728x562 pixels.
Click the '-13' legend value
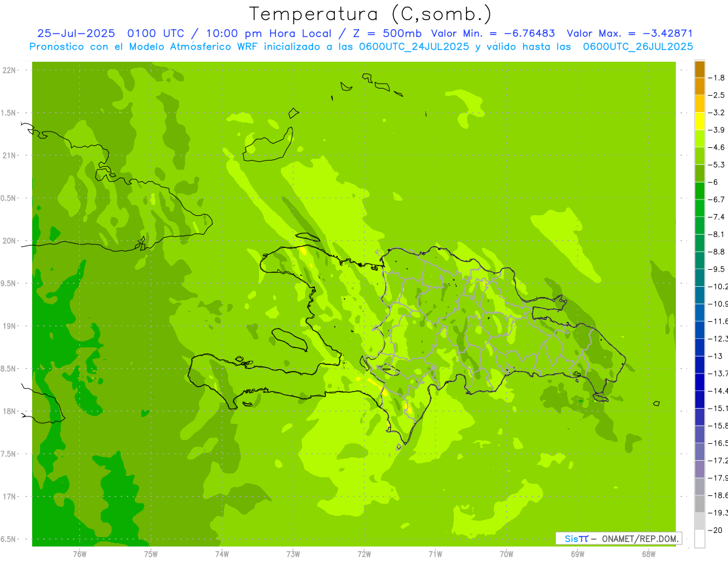click(716, 356)
